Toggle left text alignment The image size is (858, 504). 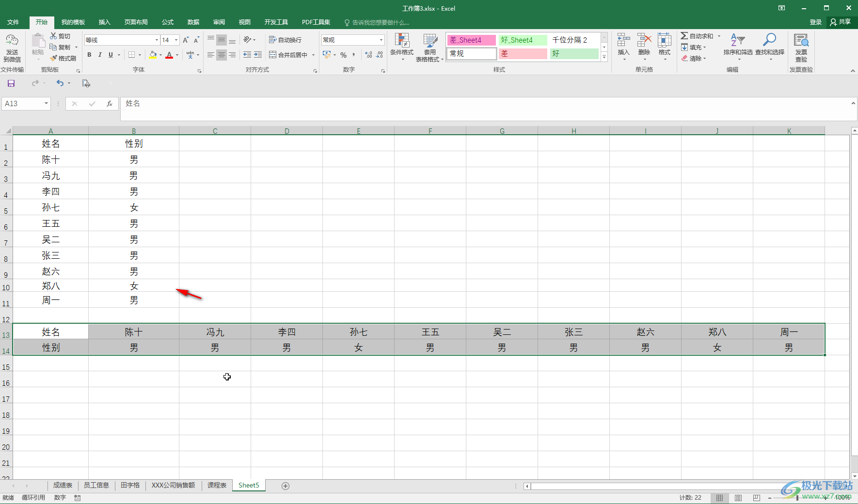211,55
